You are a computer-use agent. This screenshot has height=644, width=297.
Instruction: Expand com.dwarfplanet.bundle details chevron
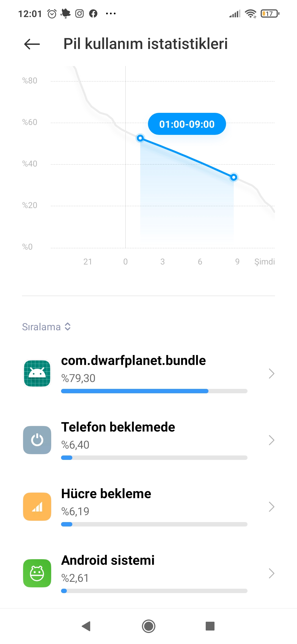[271, 373]
